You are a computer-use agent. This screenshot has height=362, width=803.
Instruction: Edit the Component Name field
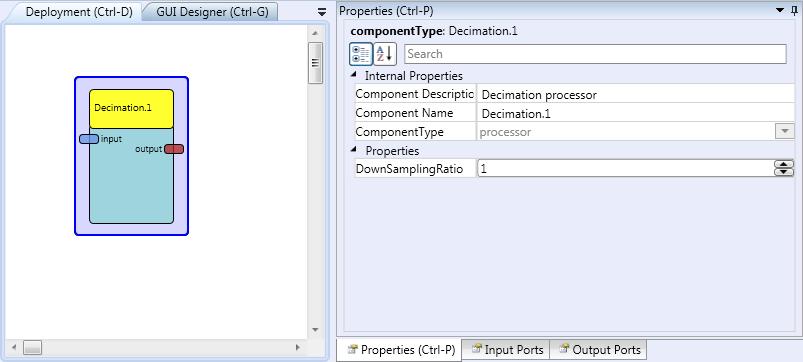[636, 114]
